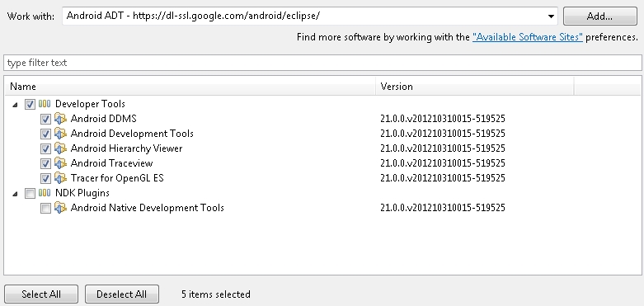
Task: Focus the type filter text field
Action: point(322,63)
